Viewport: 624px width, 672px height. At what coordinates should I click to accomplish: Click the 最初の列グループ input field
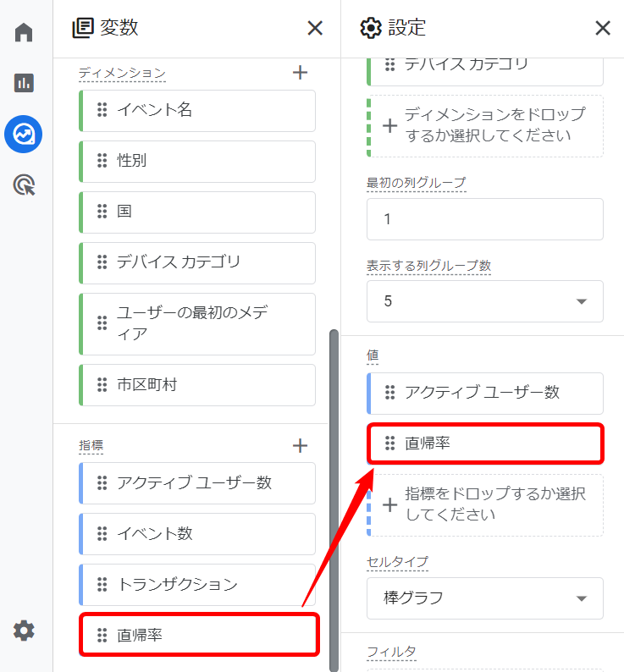(x=484, y=219)
